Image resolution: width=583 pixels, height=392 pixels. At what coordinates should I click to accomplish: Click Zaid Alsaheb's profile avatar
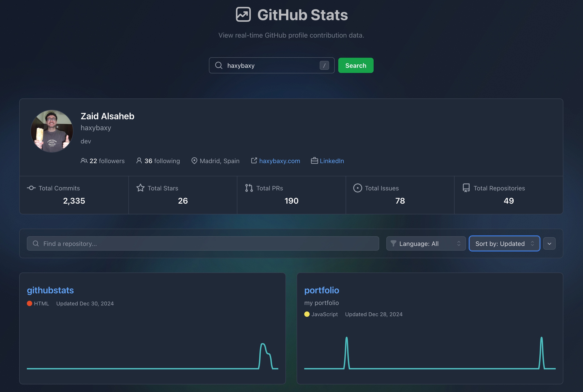(x=52, y=131)
